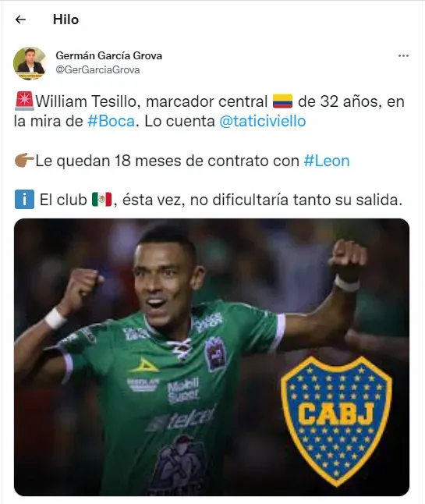Viewport: 425px width, 504px height.
Task: Click the red siren emoji
Action: (x=24, y=101)
